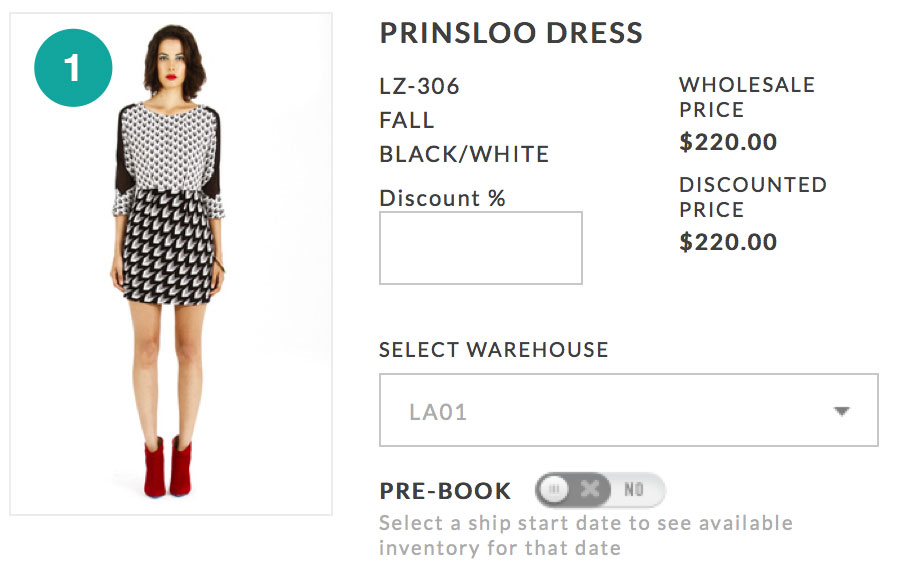898x575 pixels.
Task: Click the PRE-BOOK label text
Action: coord(445,491)
